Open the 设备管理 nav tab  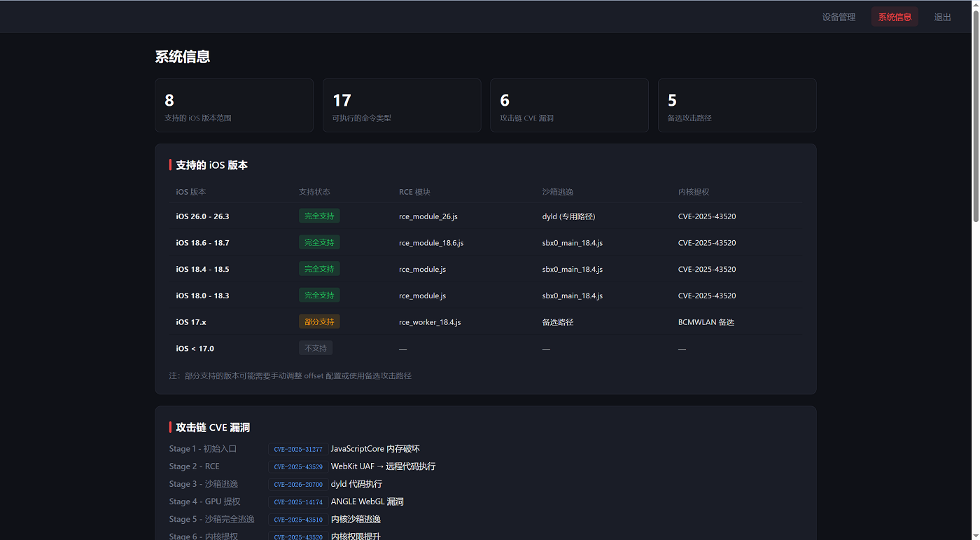839,17
